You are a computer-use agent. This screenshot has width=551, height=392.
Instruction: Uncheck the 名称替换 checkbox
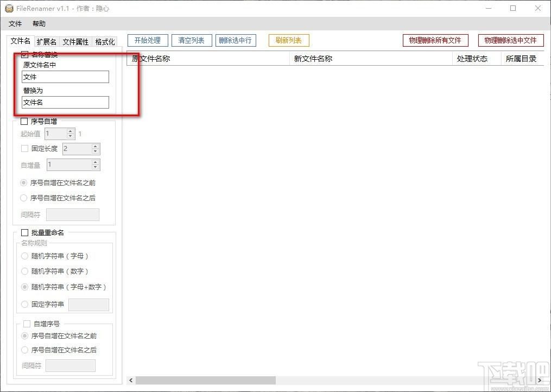(24, 54)
